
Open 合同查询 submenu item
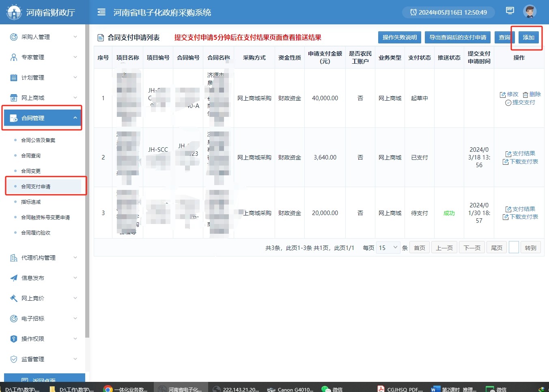(x=31, y=155)
